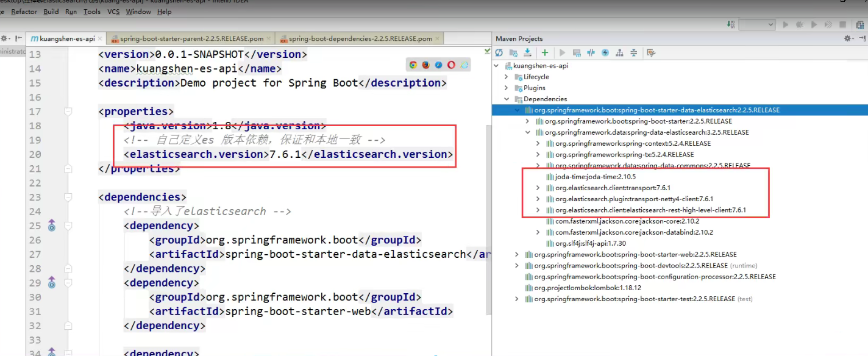Open Project panel gear settings

[5, 38]
